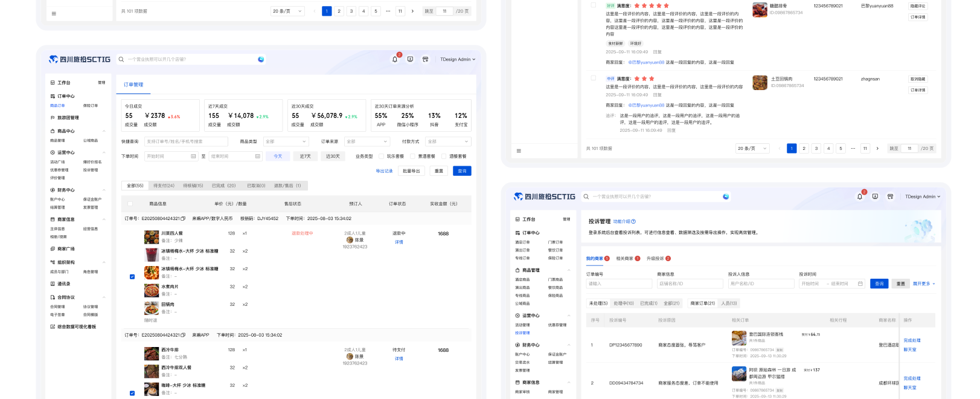Viewport: 980px width, 399px height.
Task: Tick the 酒餐套餐 business type checkbox
Action: click(x=444, y=157)
